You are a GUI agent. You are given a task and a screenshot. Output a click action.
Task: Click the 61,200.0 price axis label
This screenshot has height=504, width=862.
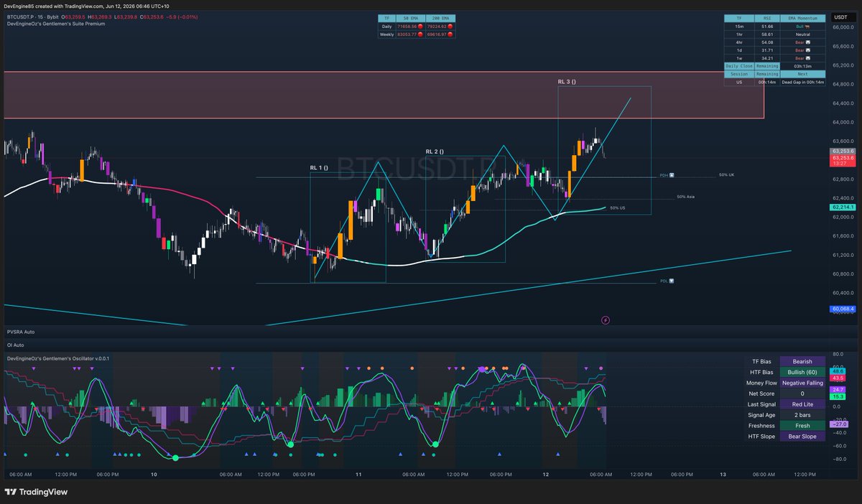(x=842, y=255)
